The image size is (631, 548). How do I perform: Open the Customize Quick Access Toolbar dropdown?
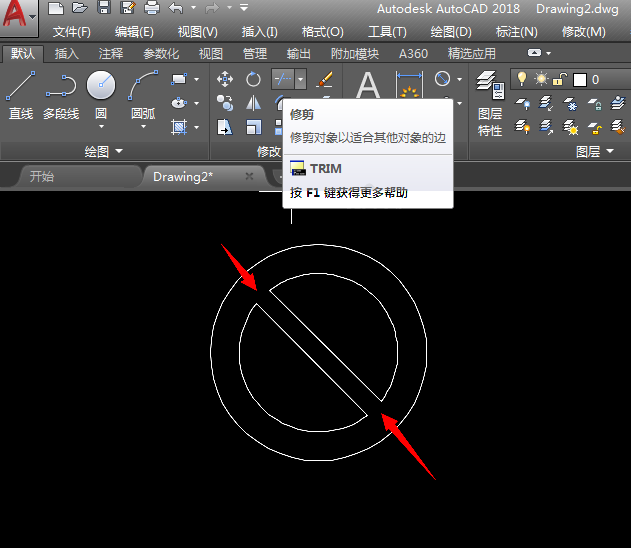[244, 8]
